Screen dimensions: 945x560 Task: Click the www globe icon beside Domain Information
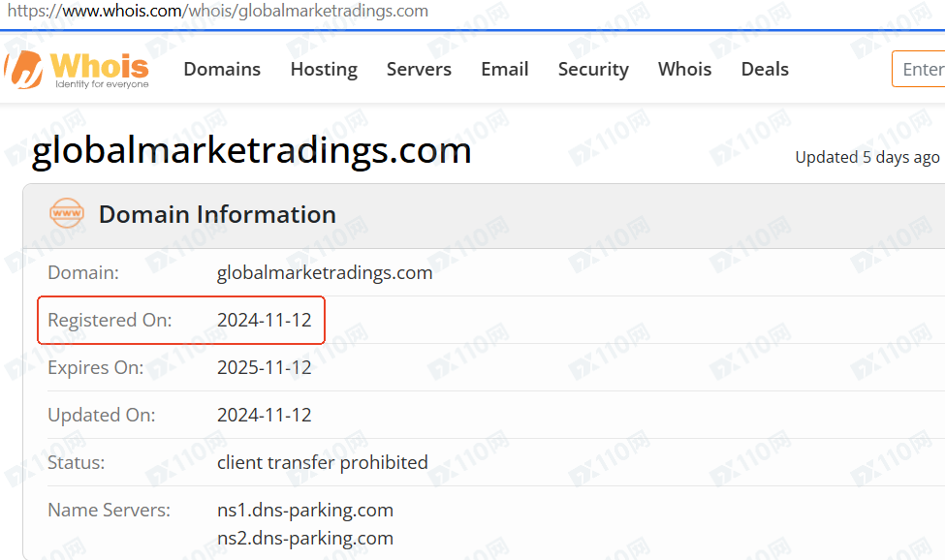pyautogui.click(x=67, y=214)
